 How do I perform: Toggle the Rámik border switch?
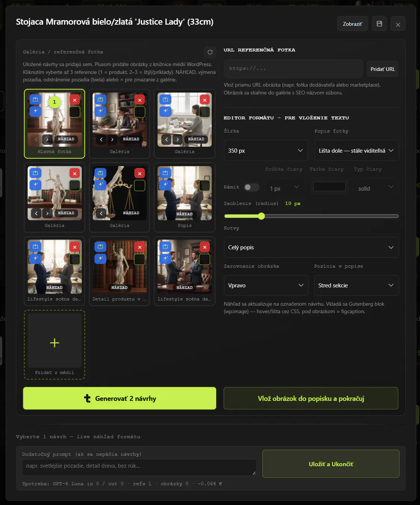click(x=252, y=187)
